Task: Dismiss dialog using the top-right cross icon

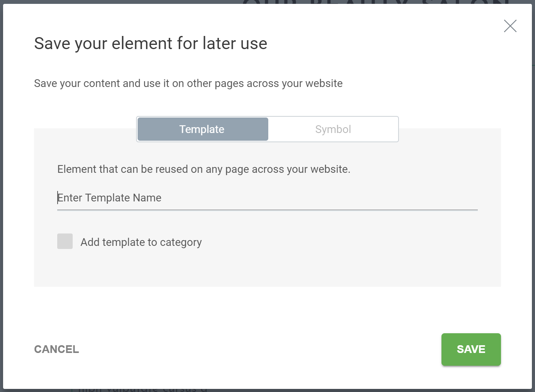Action: pyautogui.click(x=510, y=26)
